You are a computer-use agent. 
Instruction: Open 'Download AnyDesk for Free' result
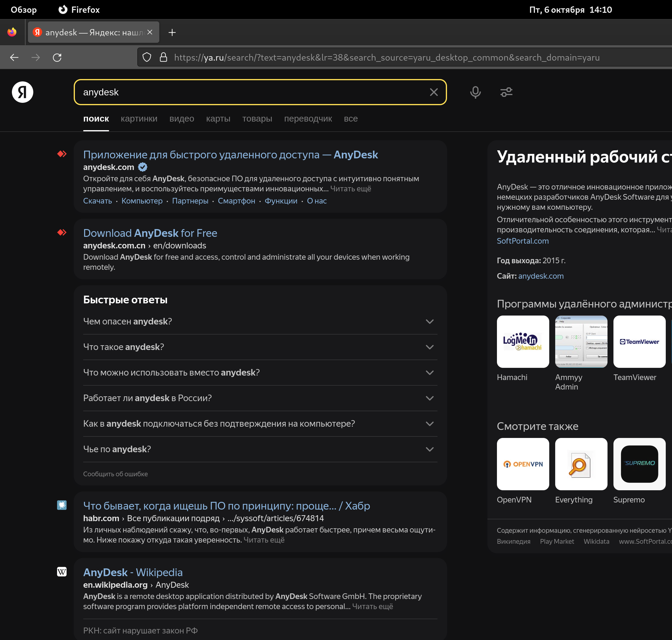click(150, 233)
